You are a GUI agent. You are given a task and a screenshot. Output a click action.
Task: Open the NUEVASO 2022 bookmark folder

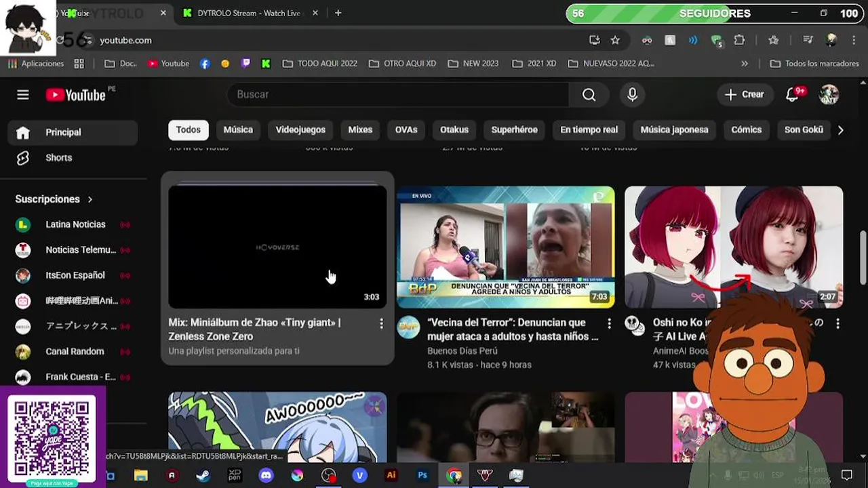coord(611,64)
